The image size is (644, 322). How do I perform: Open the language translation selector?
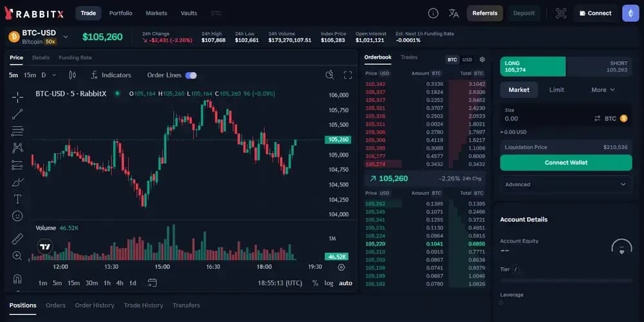click(454, 13)
